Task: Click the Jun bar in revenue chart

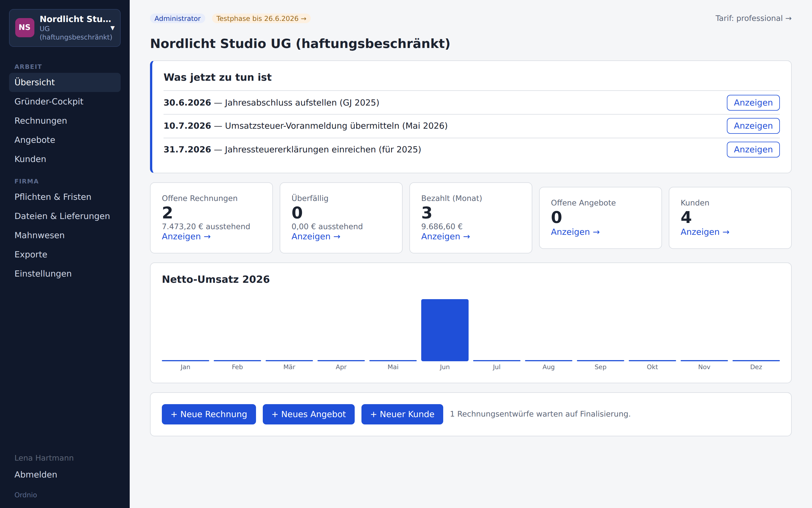Action: (x=445, y=330)
